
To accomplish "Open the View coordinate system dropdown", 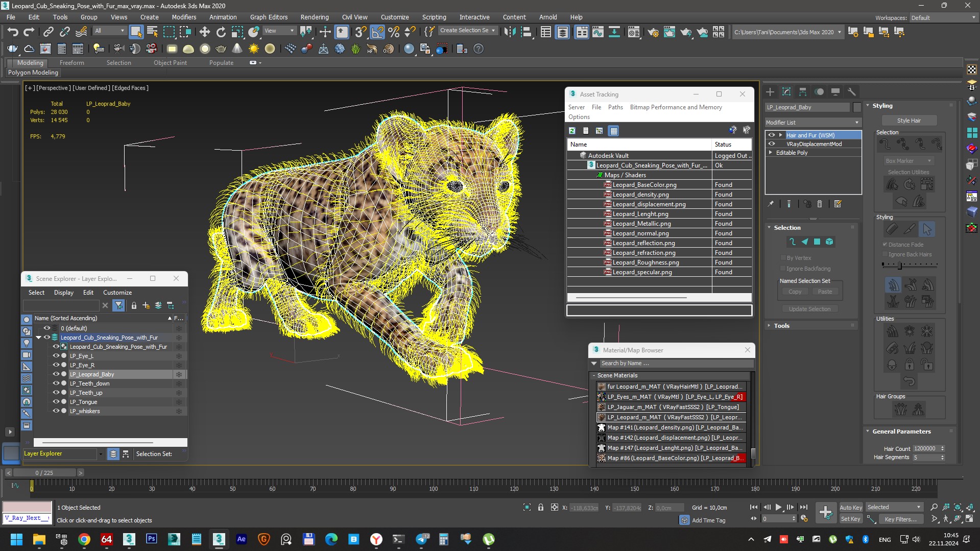I will coord(279,31).
